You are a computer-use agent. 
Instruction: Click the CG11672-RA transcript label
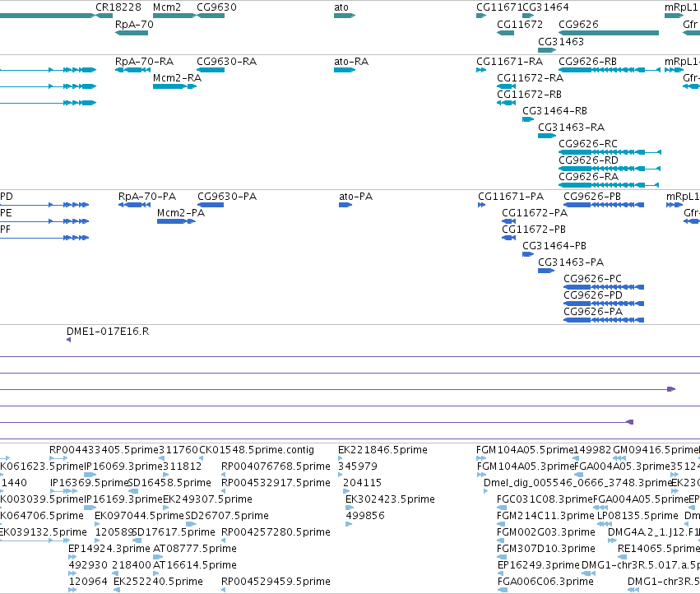[530, 78]
